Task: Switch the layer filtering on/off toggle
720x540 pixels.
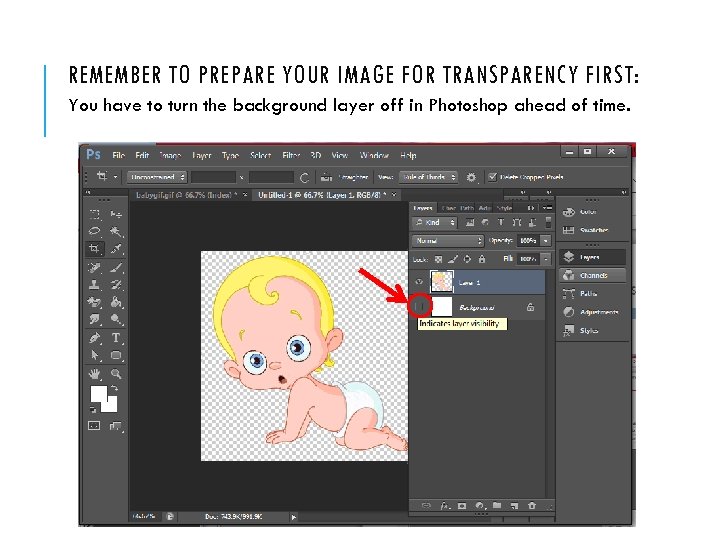Action: (x=548, y=223)
